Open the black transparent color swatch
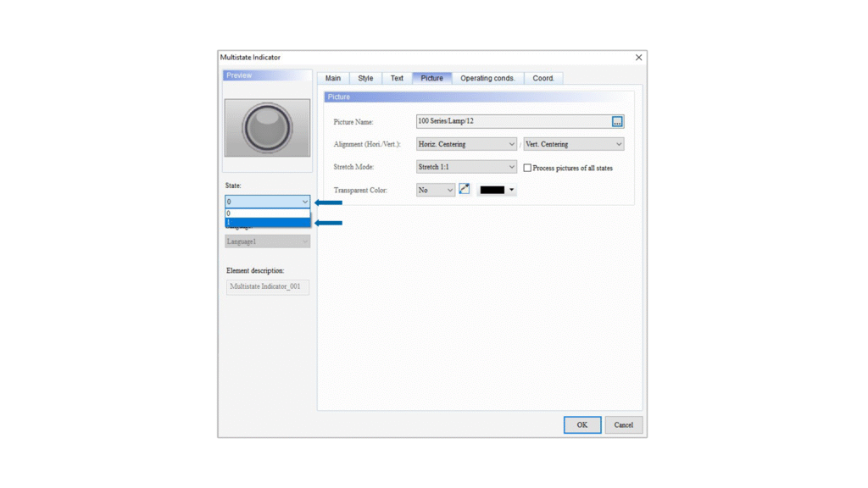Screen dimensions: 868x488 point(497,190)
